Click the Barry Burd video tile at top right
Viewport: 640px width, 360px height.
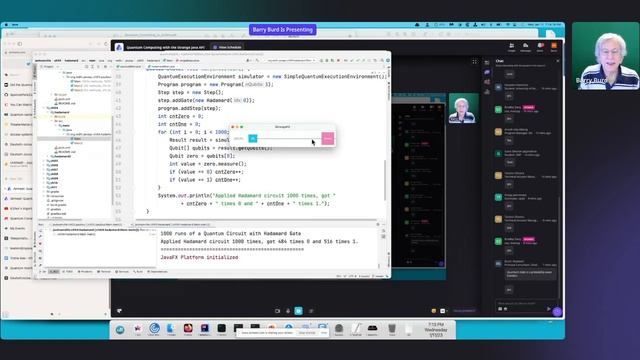[606, 56]
